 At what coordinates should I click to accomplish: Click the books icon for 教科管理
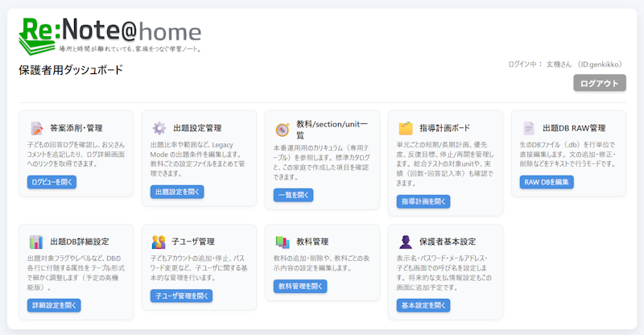(x=283, y=242)
